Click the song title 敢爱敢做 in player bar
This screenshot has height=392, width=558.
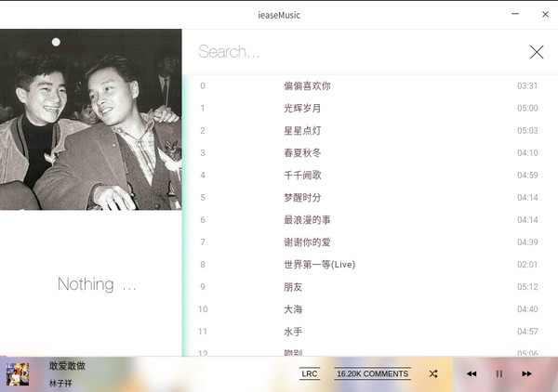coord(67,366)
